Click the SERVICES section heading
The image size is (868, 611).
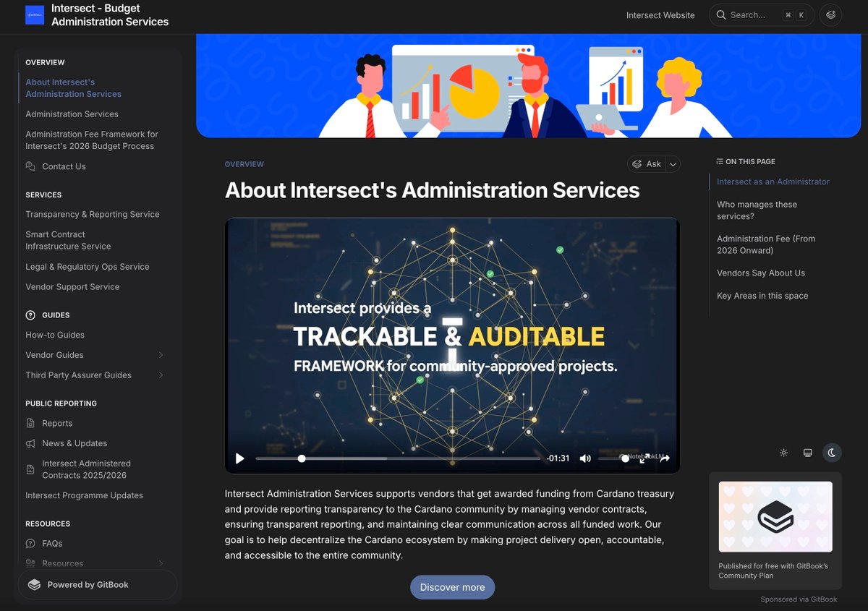point(43,195)
